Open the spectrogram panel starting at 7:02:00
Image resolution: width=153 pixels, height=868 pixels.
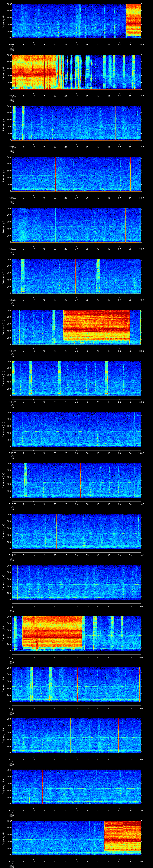click(77, 72)
